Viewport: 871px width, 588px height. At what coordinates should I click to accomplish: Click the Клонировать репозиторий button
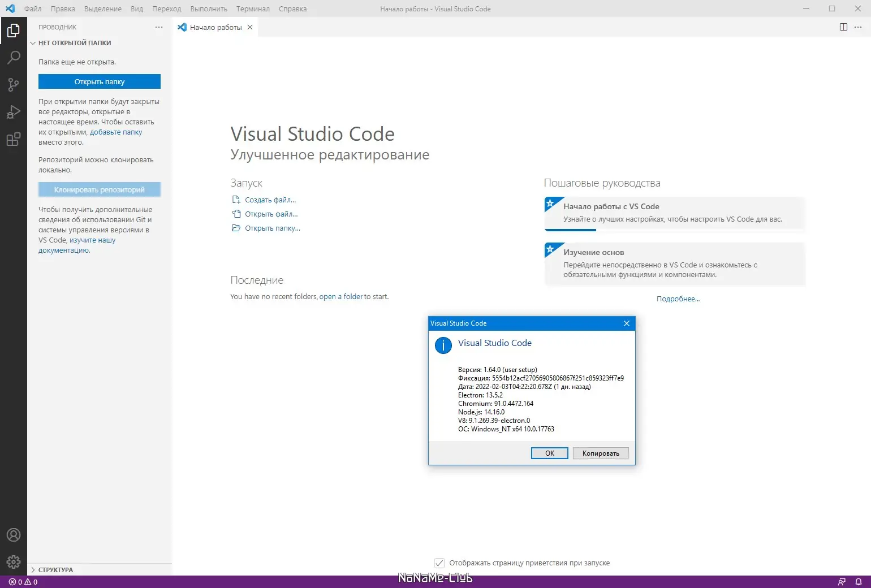[x=100, y=189]
